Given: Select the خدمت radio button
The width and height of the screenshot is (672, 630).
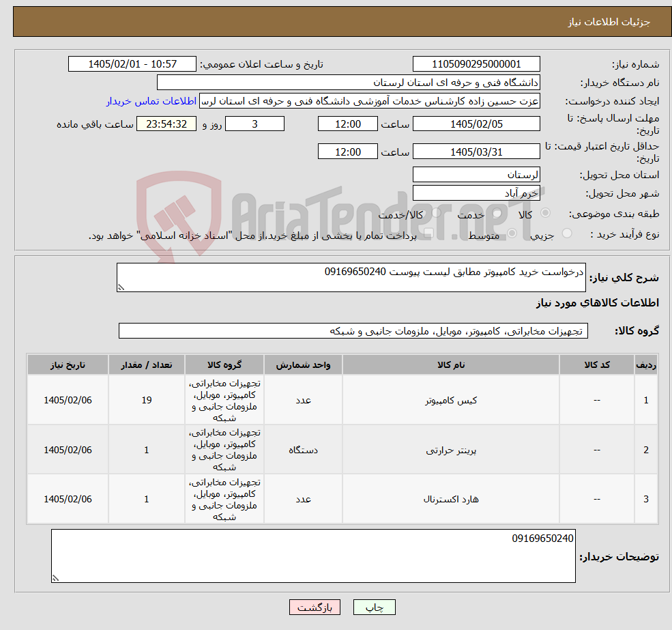Looking at the screenshot, I should click(497, 213).
